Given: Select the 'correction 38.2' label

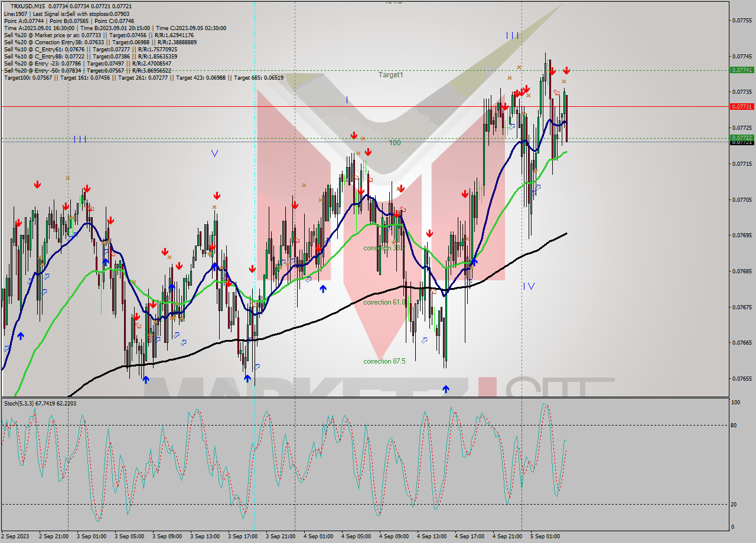Looking at the screenshot, I should coord(384,248).
